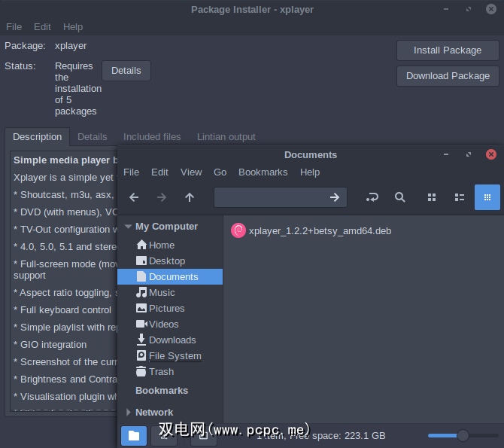Viewport: 504px width, 448px height.
Task: Open Package Installer Help menu
Action: (73, 26)
